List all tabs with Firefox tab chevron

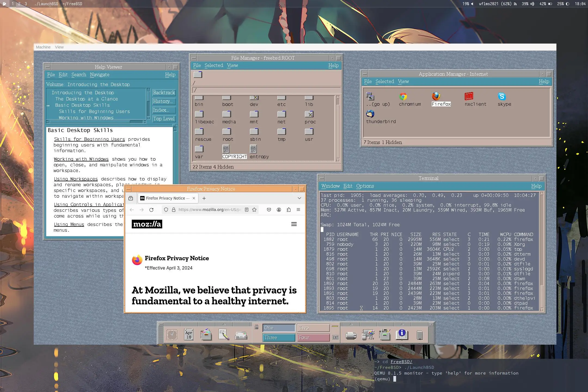[299, 198]
